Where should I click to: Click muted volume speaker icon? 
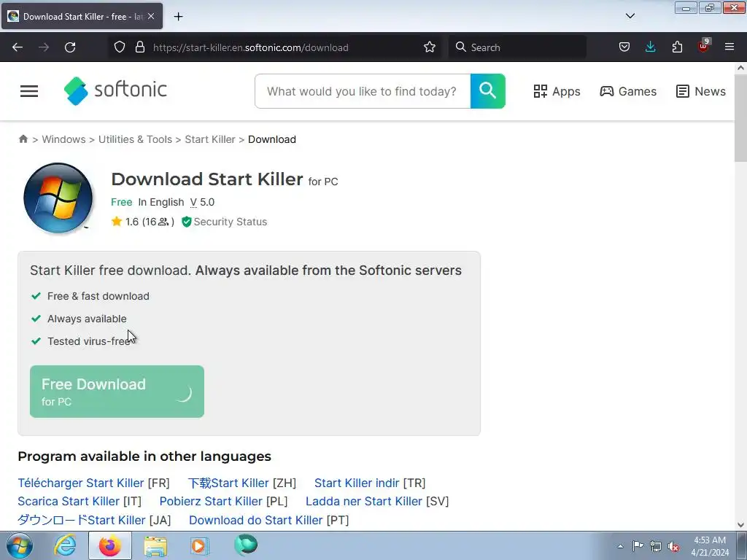point(673,547)
